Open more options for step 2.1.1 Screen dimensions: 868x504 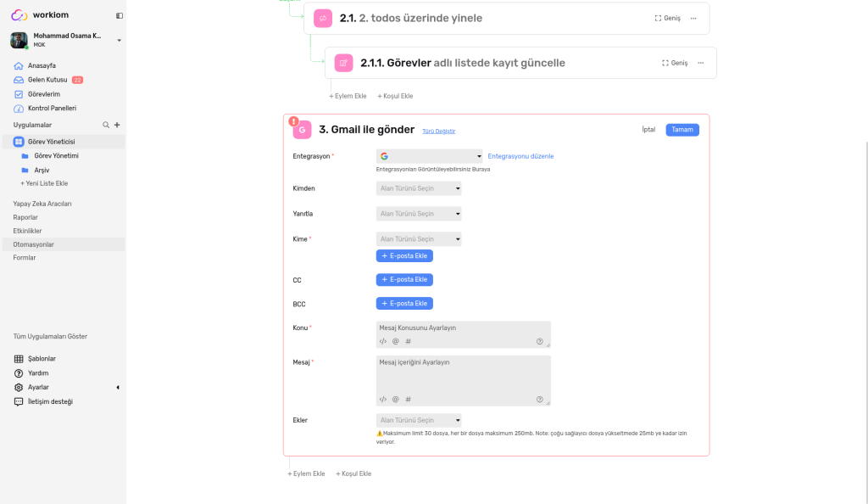point(701,63)
